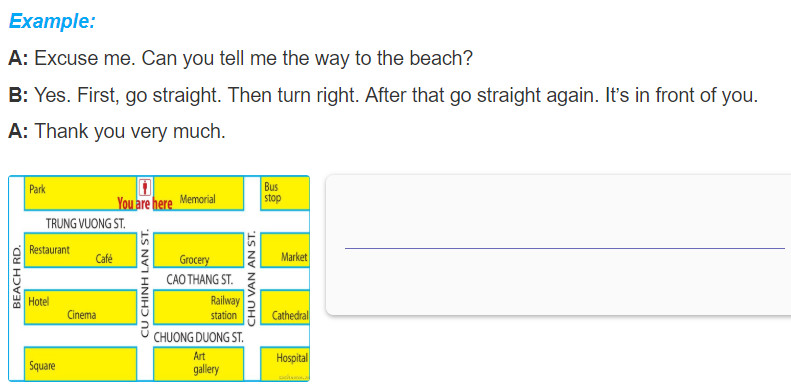Click the red person icon on map
The image size is (791, 388).
pyautogui.click(x=145, y=187)
